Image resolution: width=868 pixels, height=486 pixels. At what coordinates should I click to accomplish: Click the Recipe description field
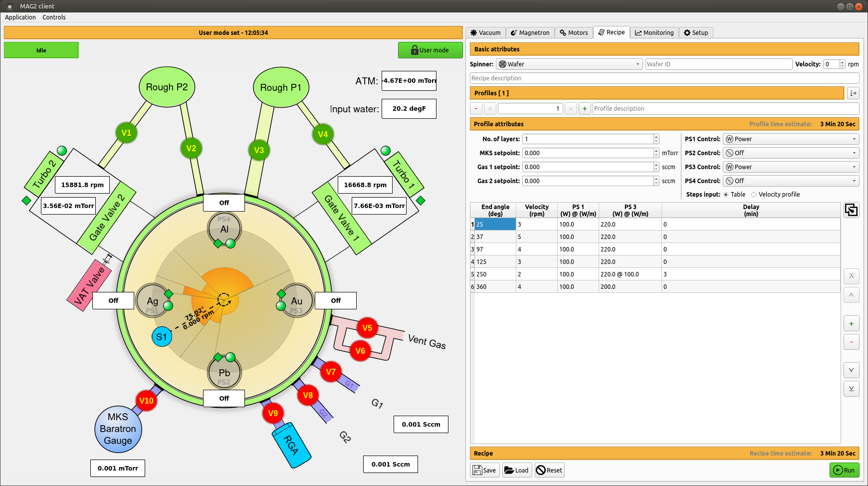tap(664, 78)
